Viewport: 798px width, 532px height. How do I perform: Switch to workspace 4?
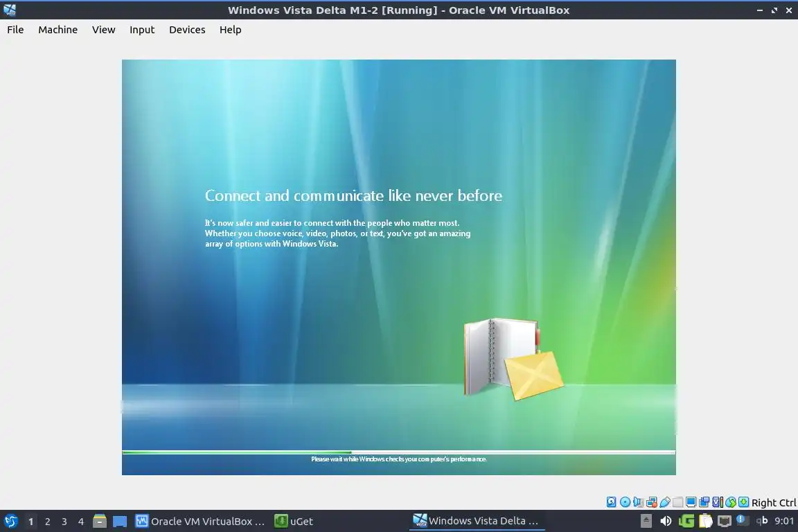coord(81,522)
